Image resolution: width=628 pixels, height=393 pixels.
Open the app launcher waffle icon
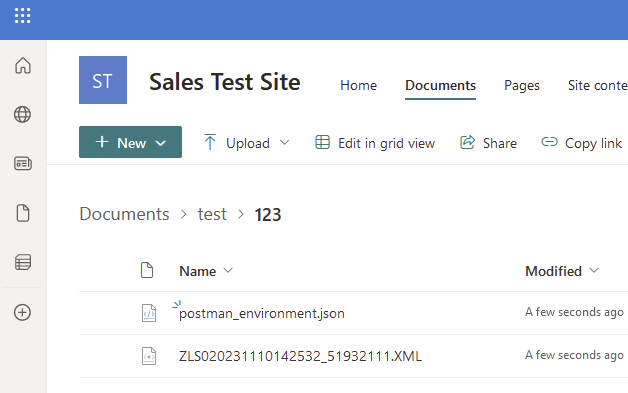point(22,16)
